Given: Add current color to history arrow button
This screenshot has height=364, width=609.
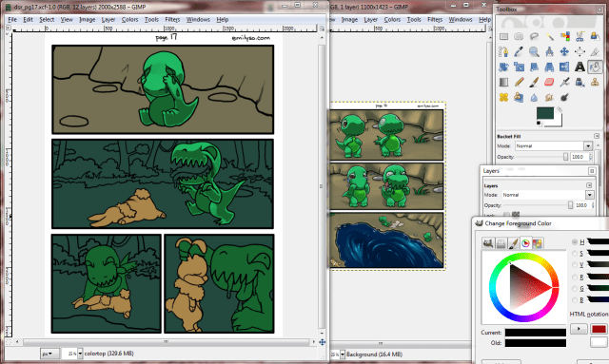Looking at the screenshot, I should coord(579,329).
